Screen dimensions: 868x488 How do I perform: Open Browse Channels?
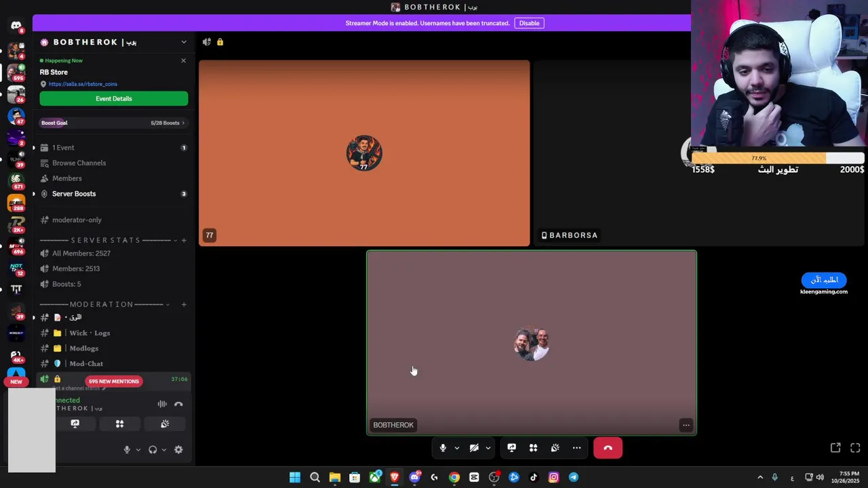113,163
